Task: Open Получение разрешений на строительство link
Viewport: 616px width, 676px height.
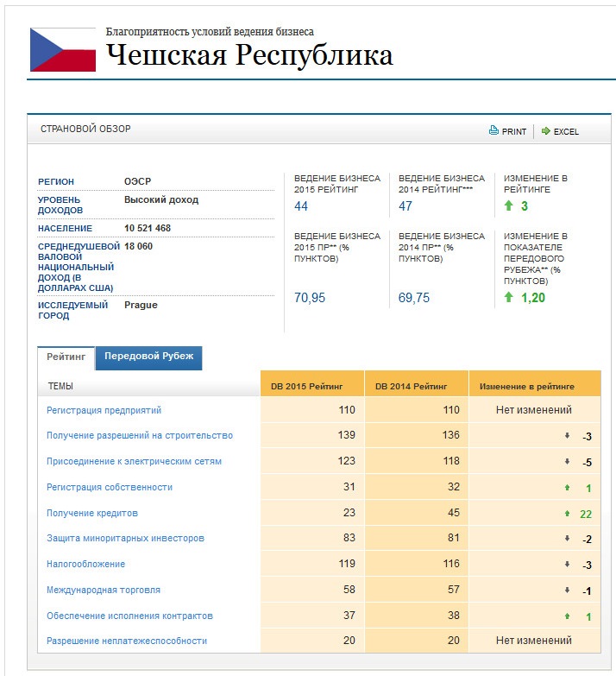Action: click(140, 436)
